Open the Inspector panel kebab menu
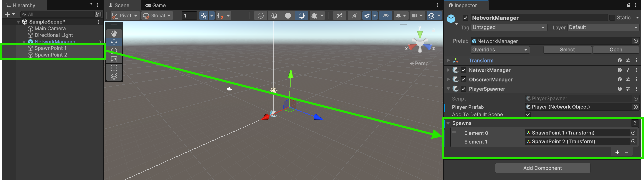Screen dimensions: 644x180 pos(636,5)
